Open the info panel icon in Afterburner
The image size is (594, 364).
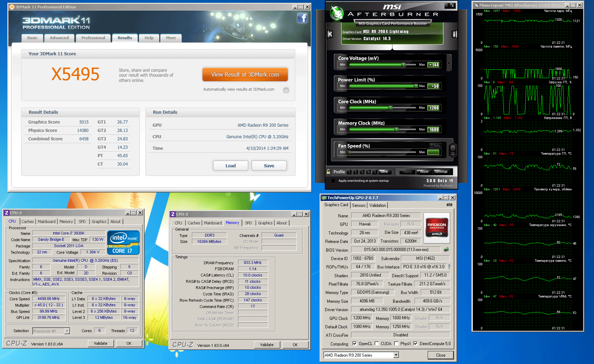(454, 34)
